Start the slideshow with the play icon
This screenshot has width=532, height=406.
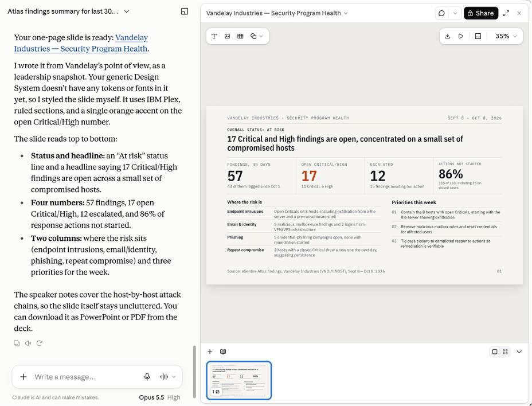point(461,36)
